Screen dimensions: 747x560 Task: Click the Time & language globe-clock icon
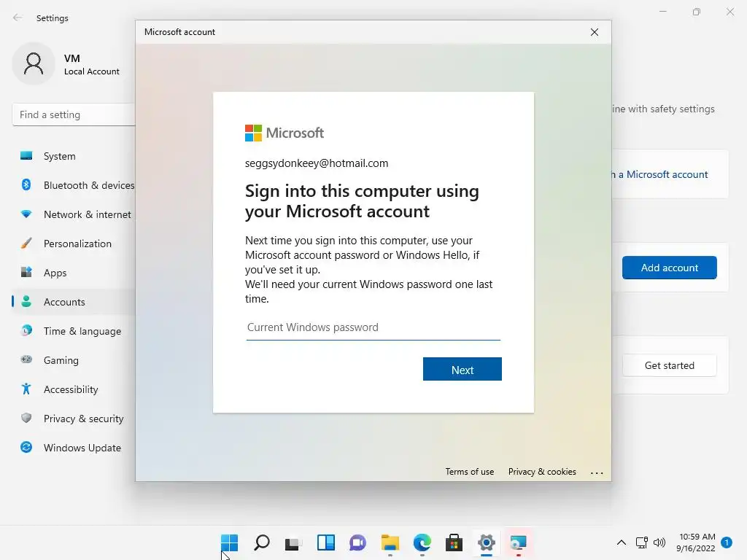26,330
